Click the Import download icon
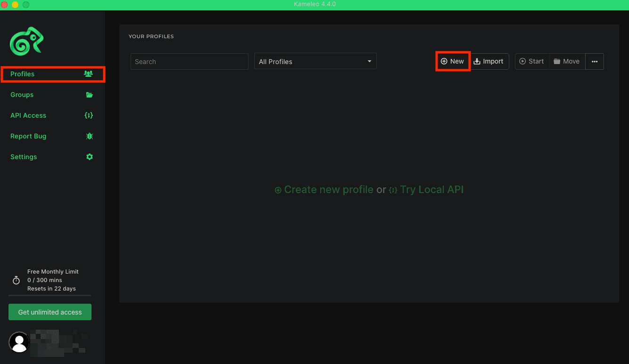This screenshot has height=364, width=629. [x=476, y=61]
